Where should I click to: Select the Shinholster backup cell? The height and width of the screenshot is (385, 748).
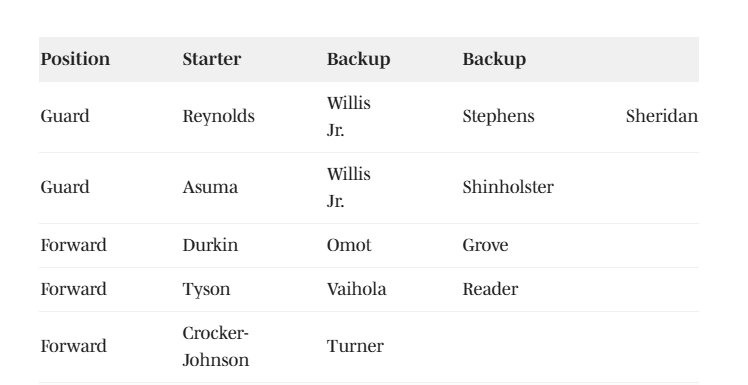pyautogui.click(x=508, y=187)
